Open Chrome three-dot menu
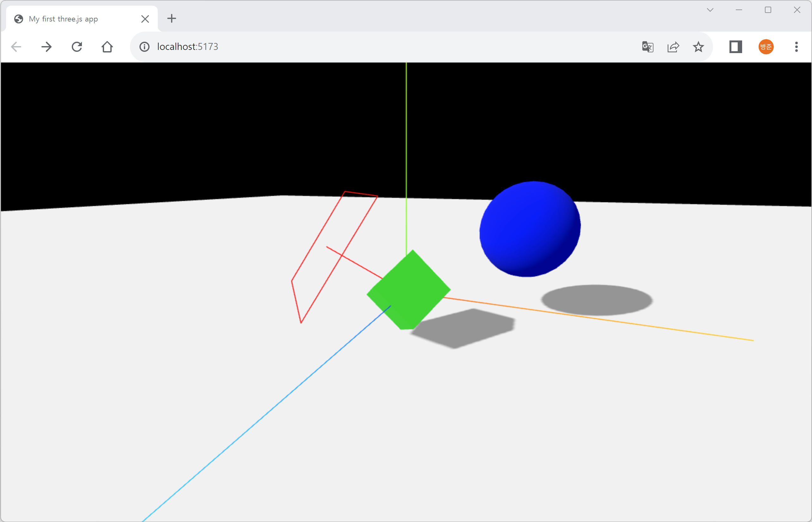Viewport: 812px width, 522px height. click(x=796, y=47)
